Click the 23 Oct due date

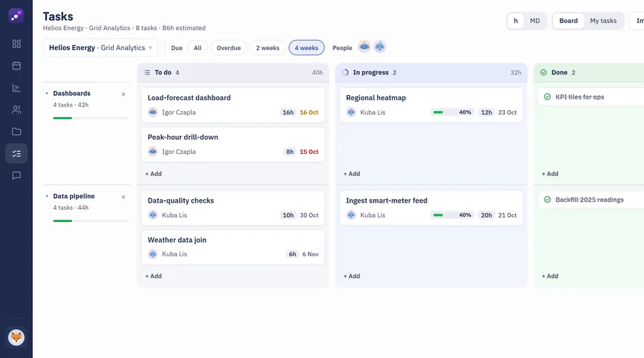pos(507,112)
